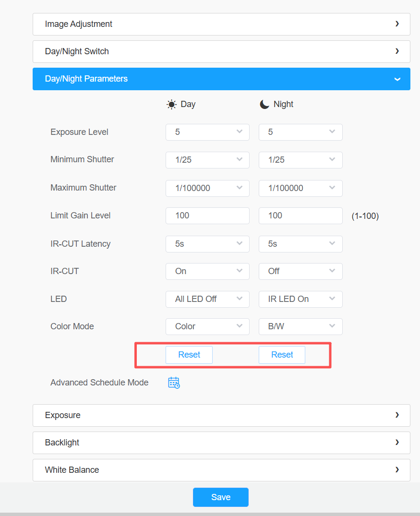Open Day LED dropdown showing All LED Off
The height and width of the screenshot is (516, 420).
[x=207, y=299]
